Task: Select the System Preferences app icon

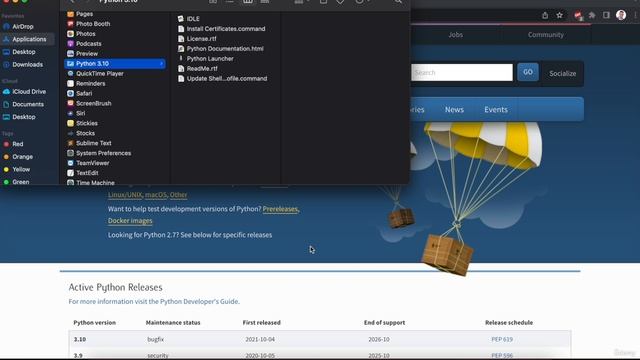Action: [70, 153]
